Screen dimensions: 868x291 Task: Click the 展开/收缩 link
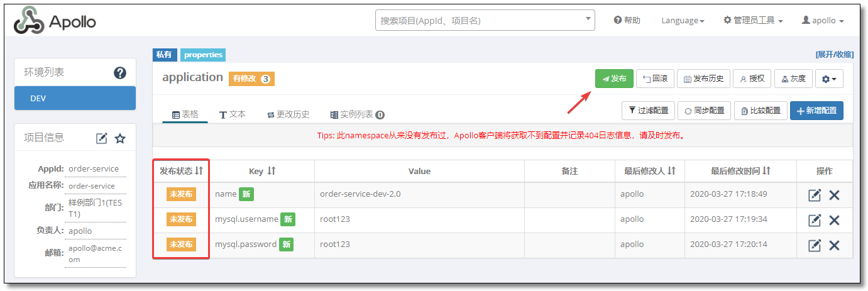[834, 55]
